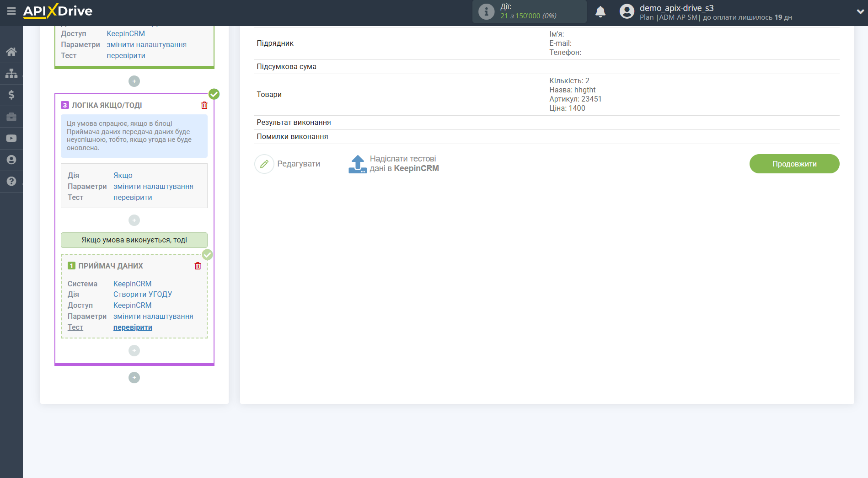This screenshot has width=868, height=478.
Task: Open the video tutorials sidebar icon
Action: [11, 138]
